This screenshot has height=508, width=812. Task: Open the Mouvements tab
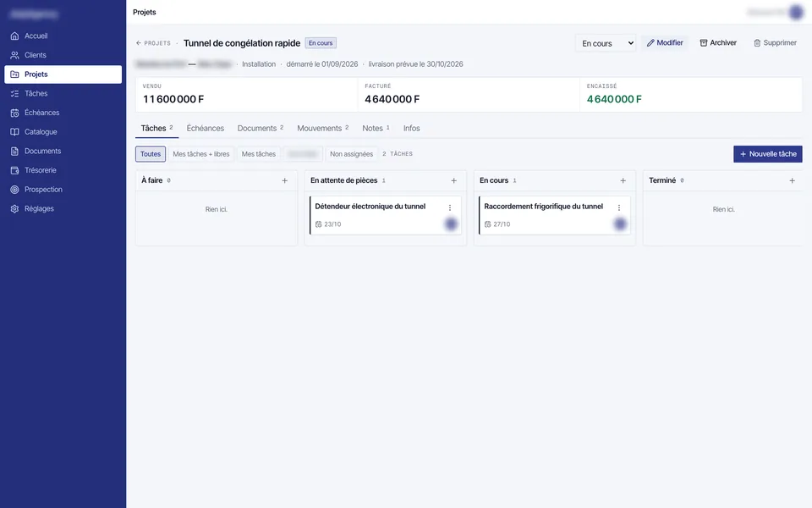click(x=322, y=128)
